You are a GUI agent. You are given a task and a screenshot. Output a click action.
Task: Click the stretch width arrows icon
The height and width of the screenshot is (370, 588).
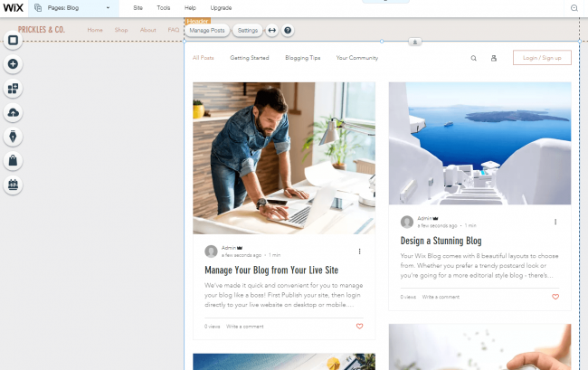272,31
